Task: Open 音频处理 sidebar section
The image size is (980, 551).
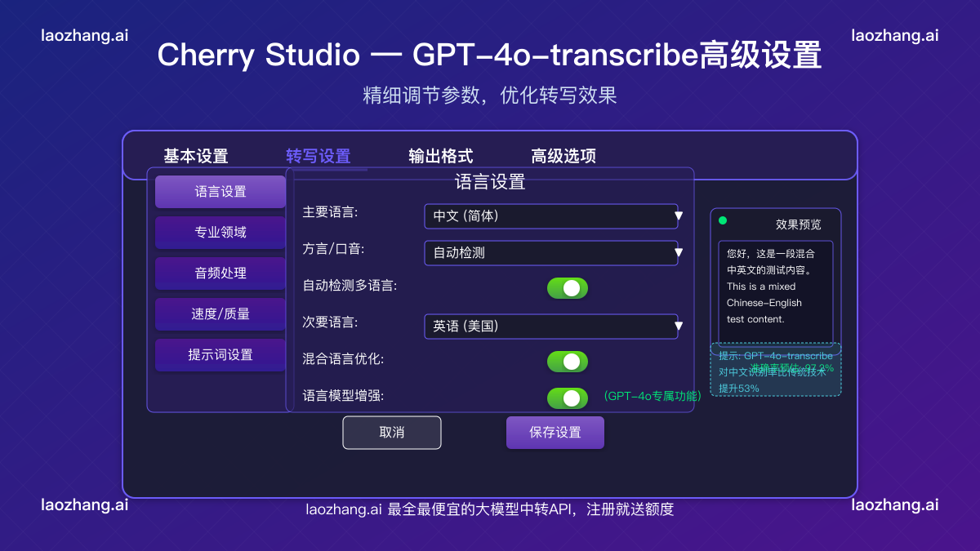Action: point(220,273)
